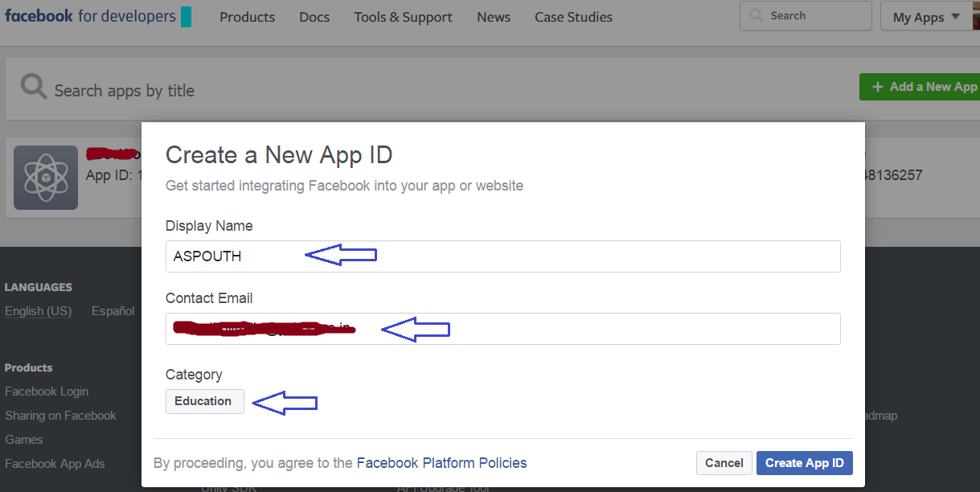Open the Facebook Platform Policies link
The width and height of the screenshot is (980, 492).
441,462
